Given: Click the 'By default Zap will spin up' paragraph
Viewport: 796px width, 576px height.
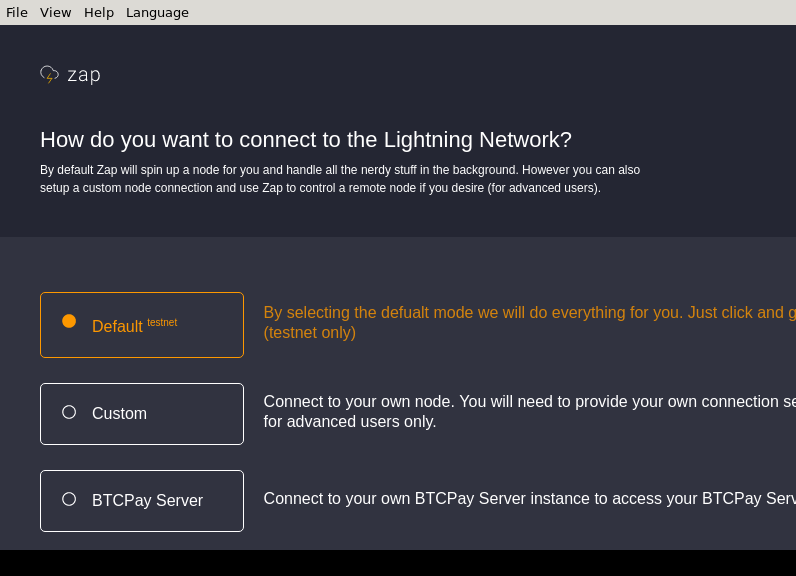Looking at the screenshot, I should (340, 179).
